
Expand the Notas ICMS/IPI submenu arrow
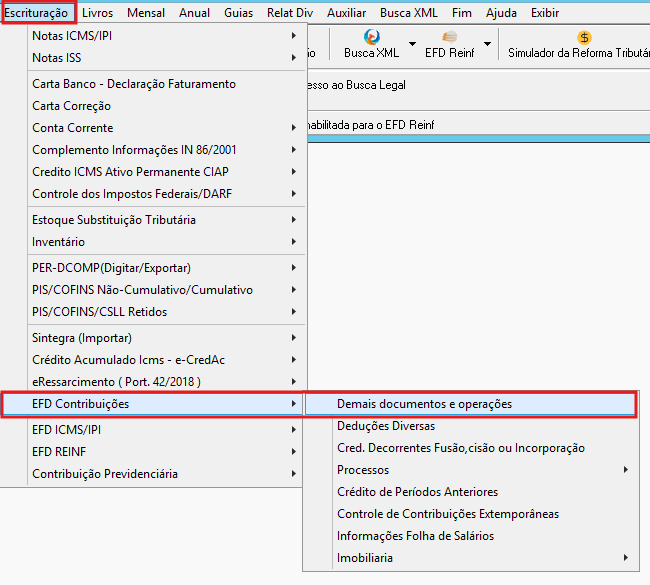coord(293,36)
